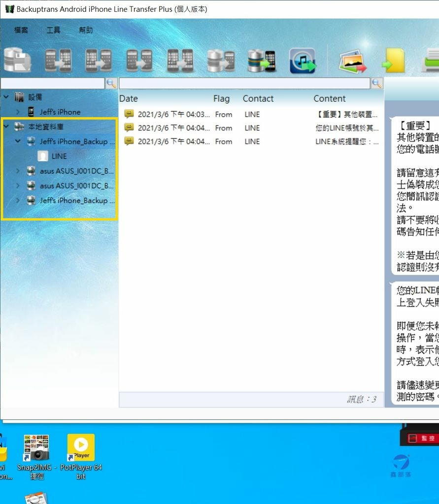Collapse the 設備 tree node
The height and width of the screenshot is (504, 439).
pyautogui.click(x=6, y=96)
